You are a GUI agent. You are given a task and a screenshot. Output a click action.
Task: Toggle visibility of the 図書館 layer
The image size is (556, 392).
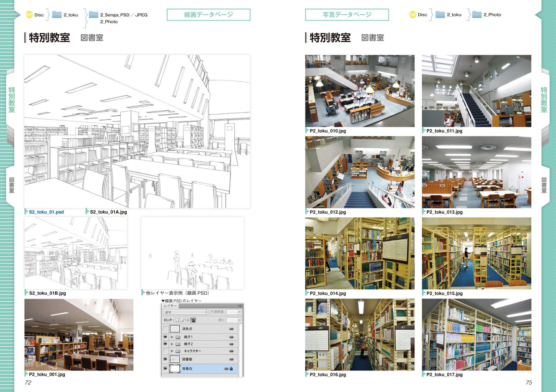pyautogui.click(x=165, y=359)
